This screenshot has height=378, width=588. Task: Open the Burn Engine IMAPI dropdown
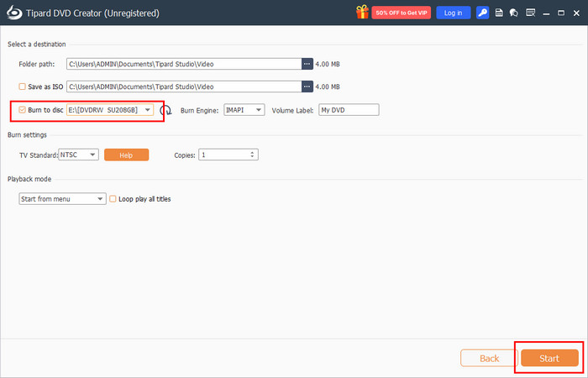258,110
